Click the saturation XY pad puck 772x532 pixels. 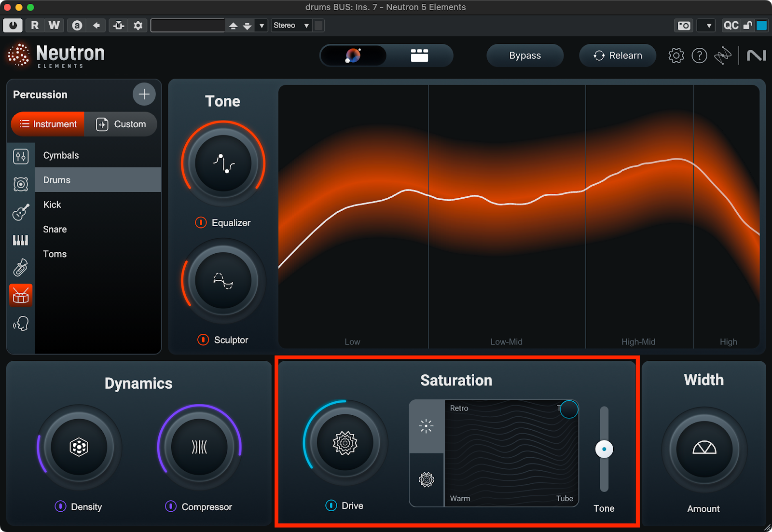569,409
